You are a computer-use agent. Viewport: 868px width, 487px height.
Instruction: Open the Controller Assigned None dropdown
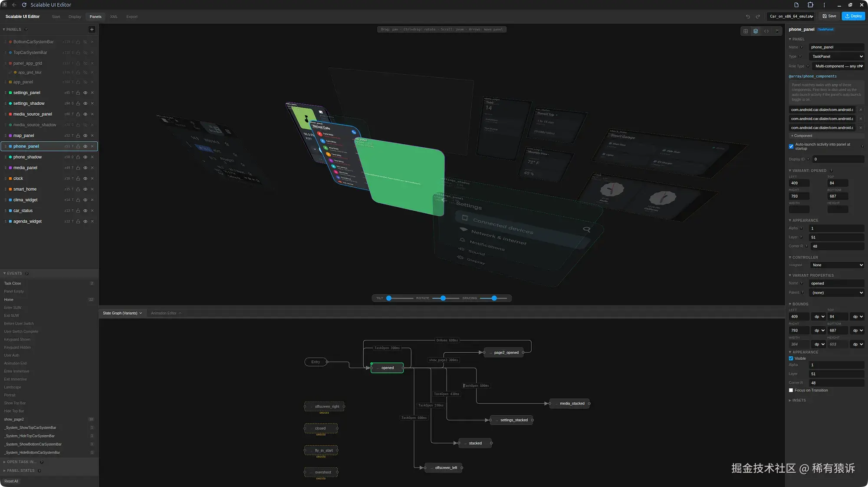837,265
